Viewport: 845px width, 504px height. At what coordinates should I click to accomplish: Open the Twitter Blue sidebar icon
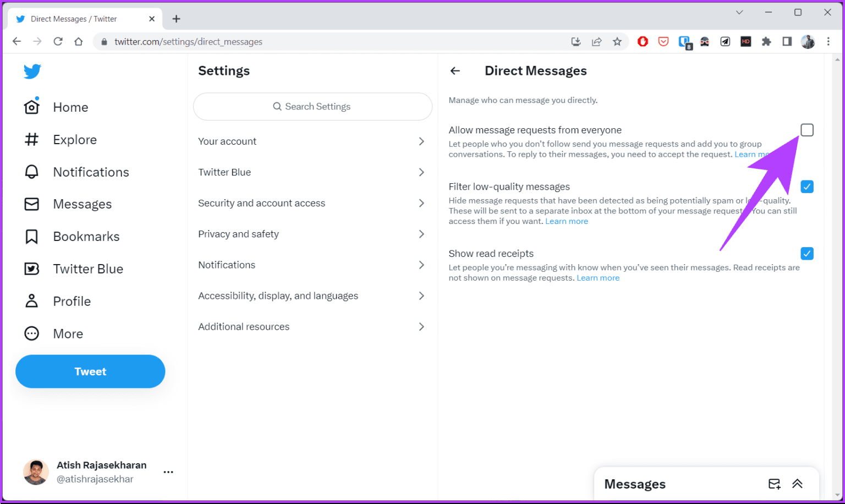tap(32, 269)
